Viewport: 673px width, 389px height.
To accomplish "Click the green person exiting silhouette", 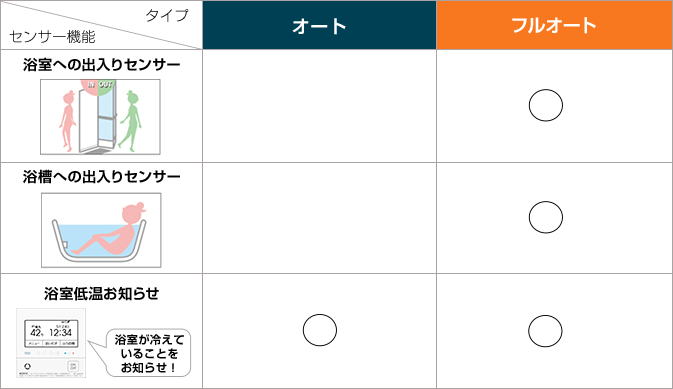I will 131,121.
